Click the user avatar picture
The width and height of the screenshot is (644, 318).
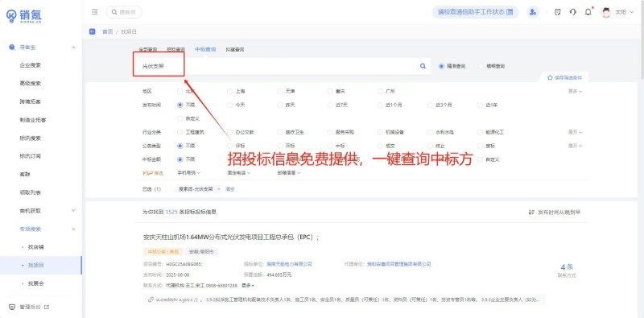pos(606,12)
